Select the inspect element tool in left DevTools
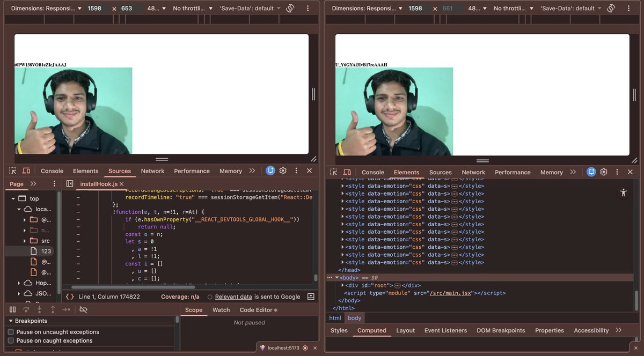Image resolution: width=644 pixels, height=356 pixels. [x=12, y=171]
